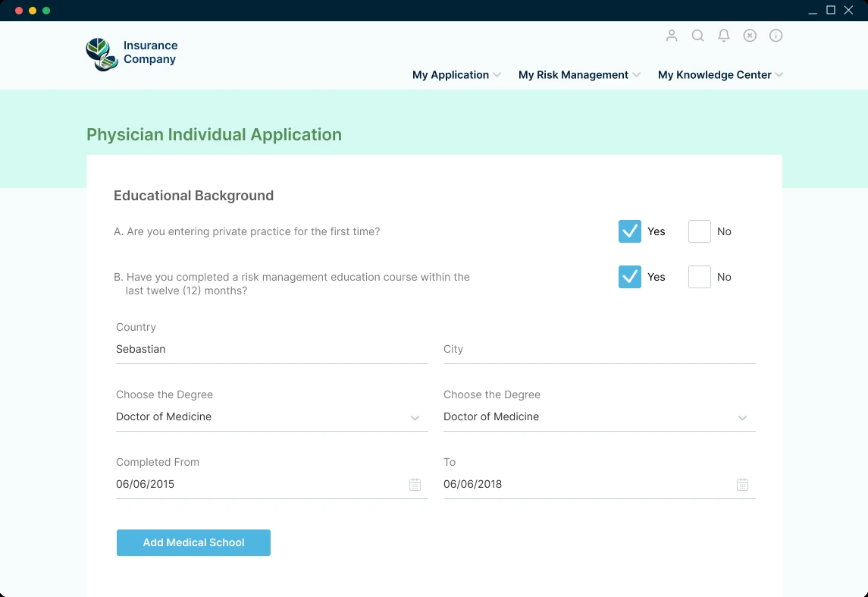Click the Country field label
The height and width of the screenshot is (597, 868).
coord(136,327)
